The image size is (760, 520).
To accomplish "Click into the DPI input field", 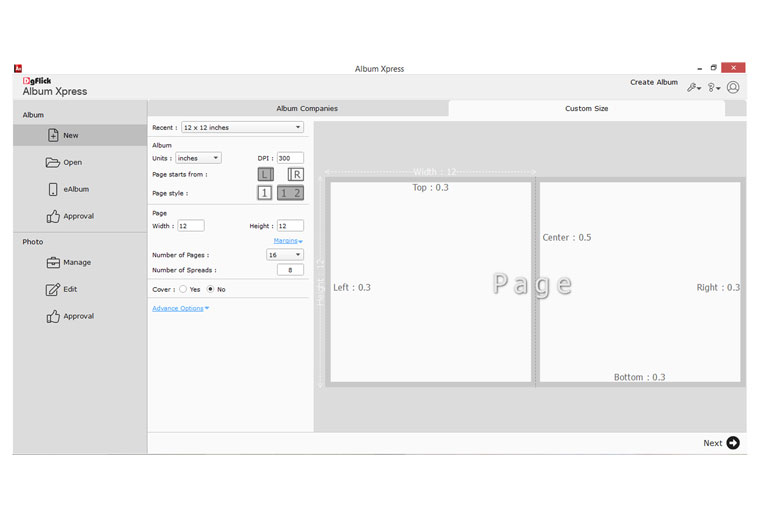I will point(290,158).
